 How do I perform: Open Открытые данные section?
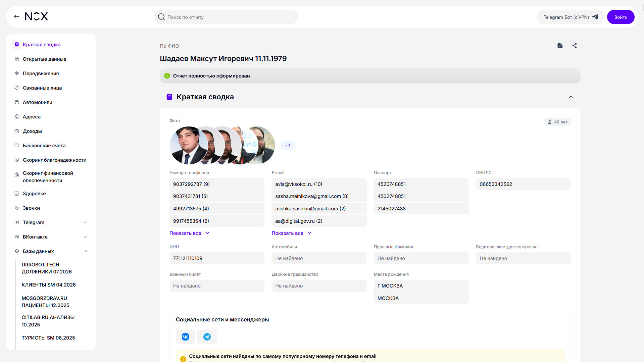pyautogui.click(x=45, y=59)
